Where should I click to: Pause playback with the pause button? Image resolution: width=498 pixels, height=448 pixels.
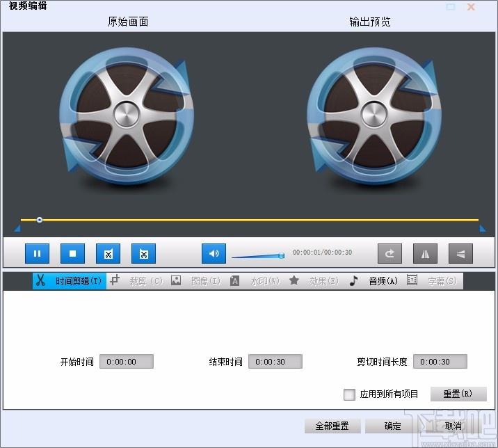pyautogui.click(x=37, y=253)
